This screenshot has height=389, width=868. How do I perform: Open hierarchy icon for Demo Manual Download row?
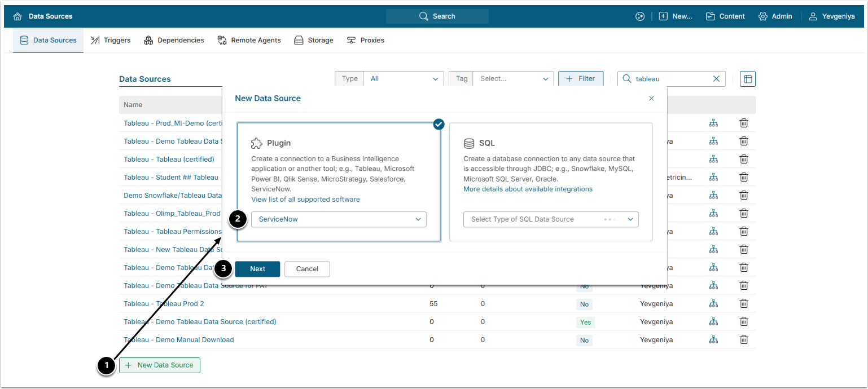coord(713,339)
